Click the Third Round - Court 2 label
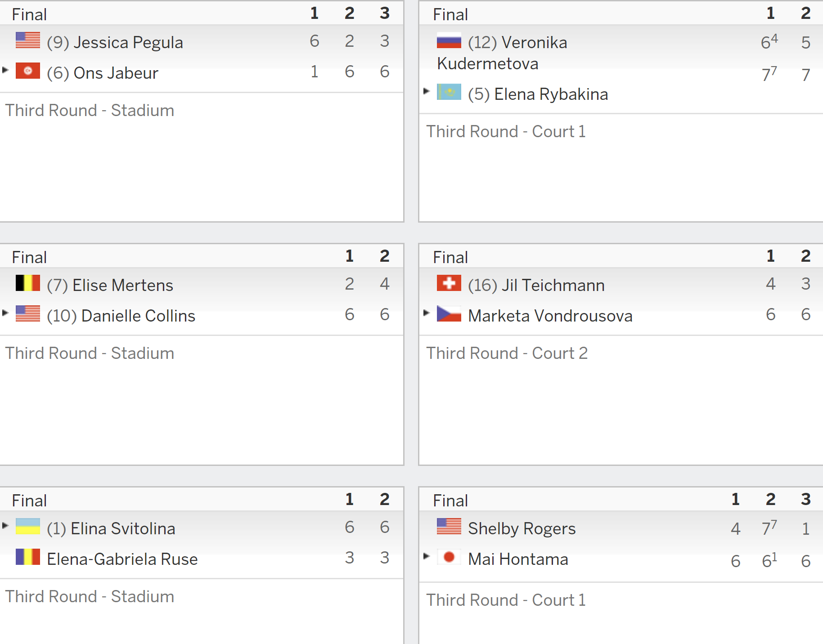 (x=507, y=353)
